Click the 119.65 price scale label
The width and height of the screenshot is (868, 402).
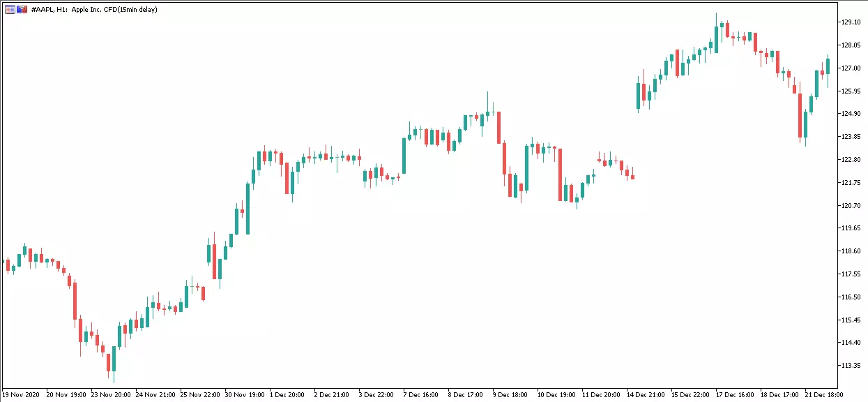(x=851, y=228)
